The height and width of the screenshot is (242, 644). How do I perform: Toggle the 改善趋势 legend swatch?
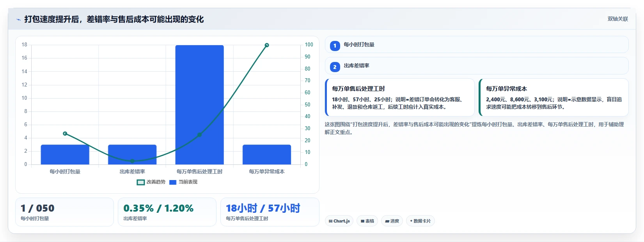[x=141, y=182]
